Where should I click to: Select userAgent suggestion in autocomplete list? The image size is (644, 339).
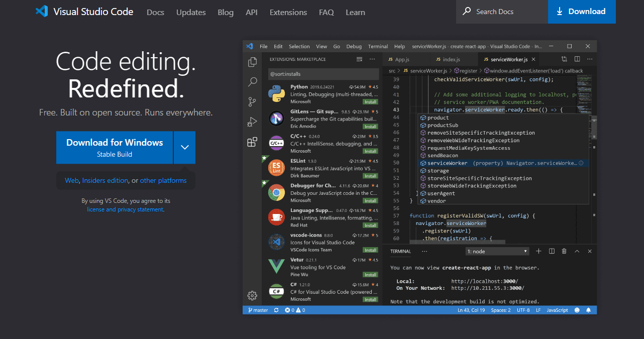pos(504,193)
